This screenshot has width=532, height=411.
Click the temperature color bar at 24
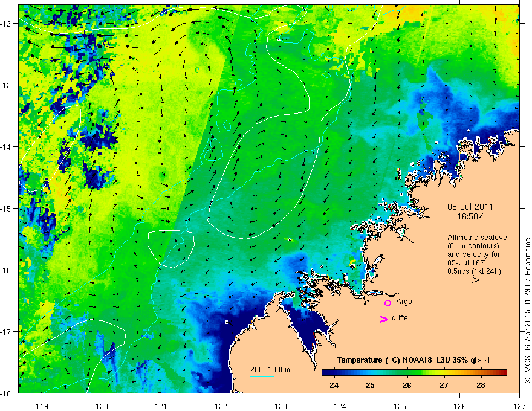(x=334, y=373)
